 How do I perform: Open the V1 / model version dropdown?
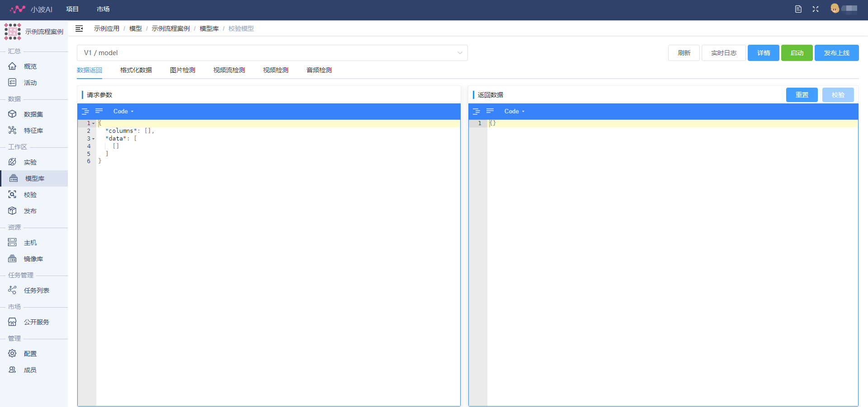pyautogui.click(x=272, y=53)
